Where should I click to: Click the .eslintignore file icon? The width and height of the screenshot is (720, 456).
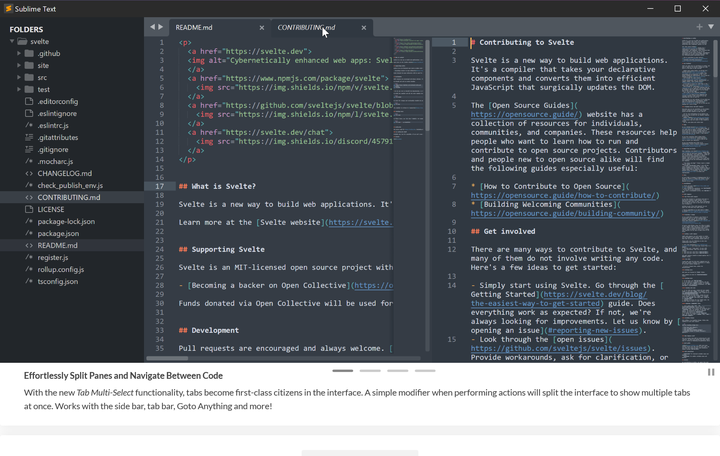(29, 113)
